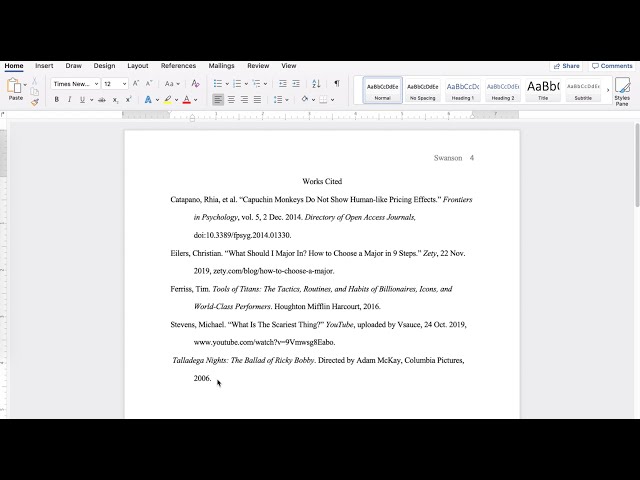
Task: Switch to the View tab
Action: (289, 66)
